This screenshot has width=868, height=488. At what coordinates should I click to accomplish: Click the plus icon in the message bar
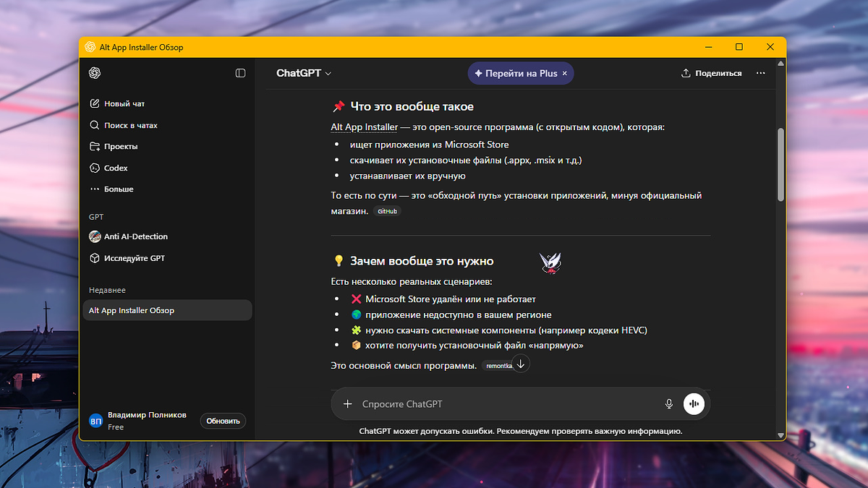point(347,403)
